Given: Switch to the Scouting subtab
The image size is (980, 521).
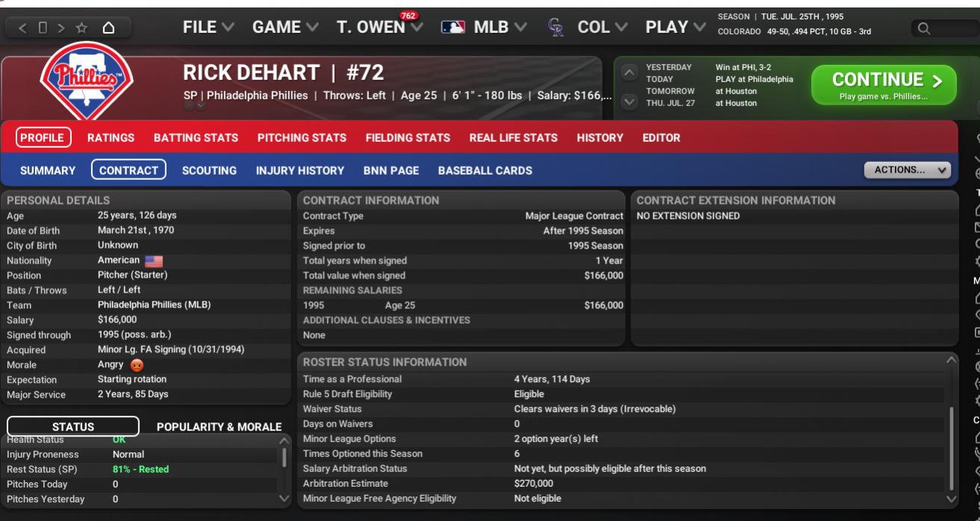Looking at the screenshot, I should (x=209, y=171).
